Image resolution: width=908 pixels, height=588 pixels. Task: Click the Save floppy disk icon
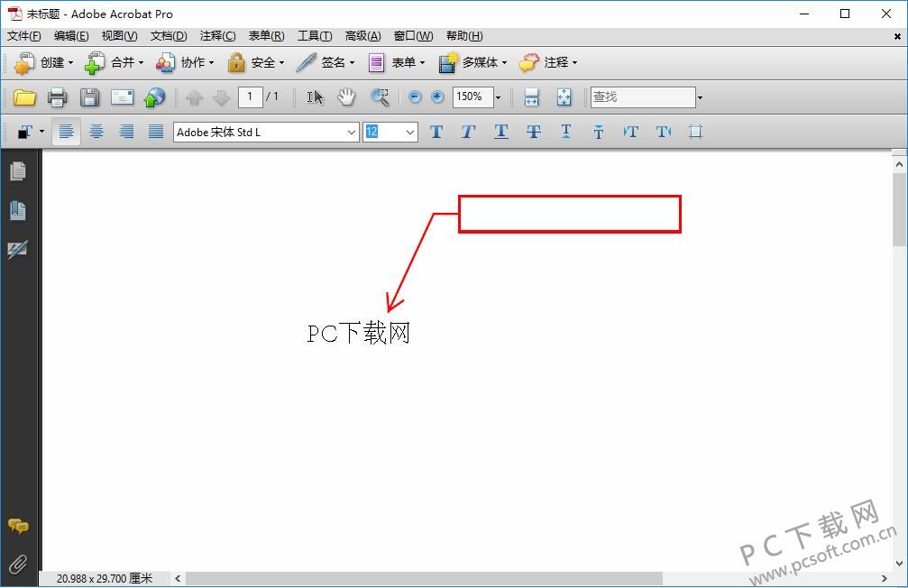[x=89, y=97]
